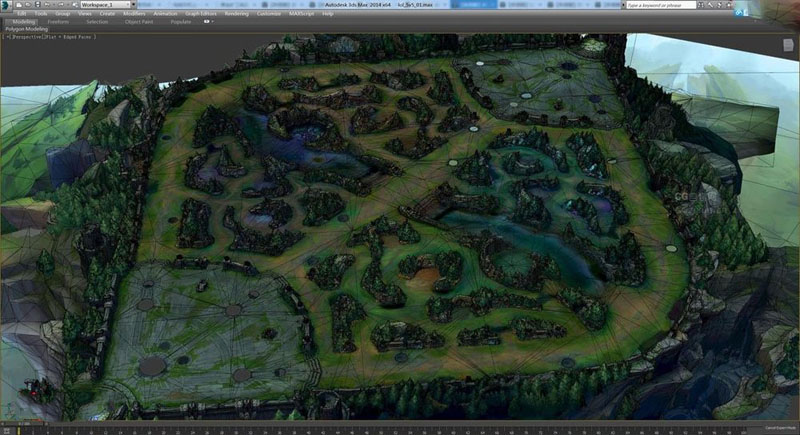Image resolution: width=800 pixels, height=435 pixels.
Task: Click the second icon right of the search field
Action: click(x=710, y=5)
